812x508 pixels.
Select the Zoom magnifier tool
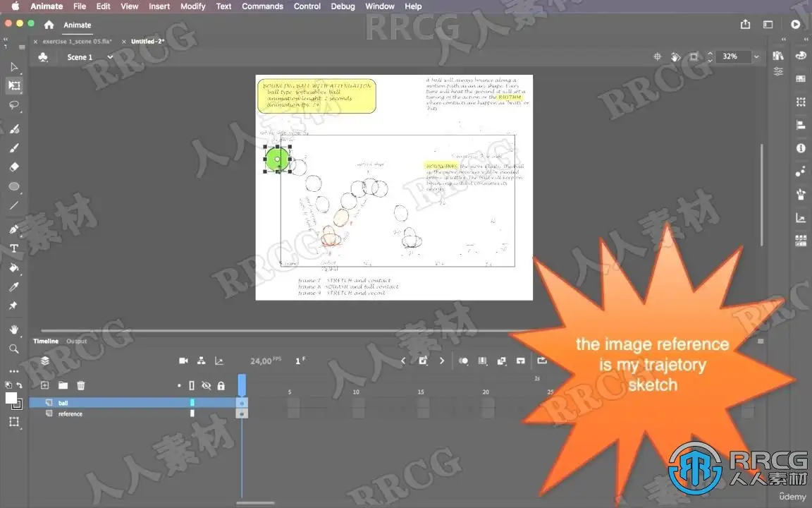tap(14, 349)
